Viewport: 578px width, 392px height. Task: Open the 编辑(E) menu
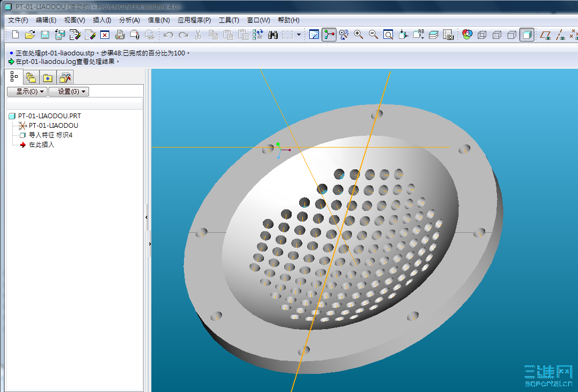(x=46, y=20)
